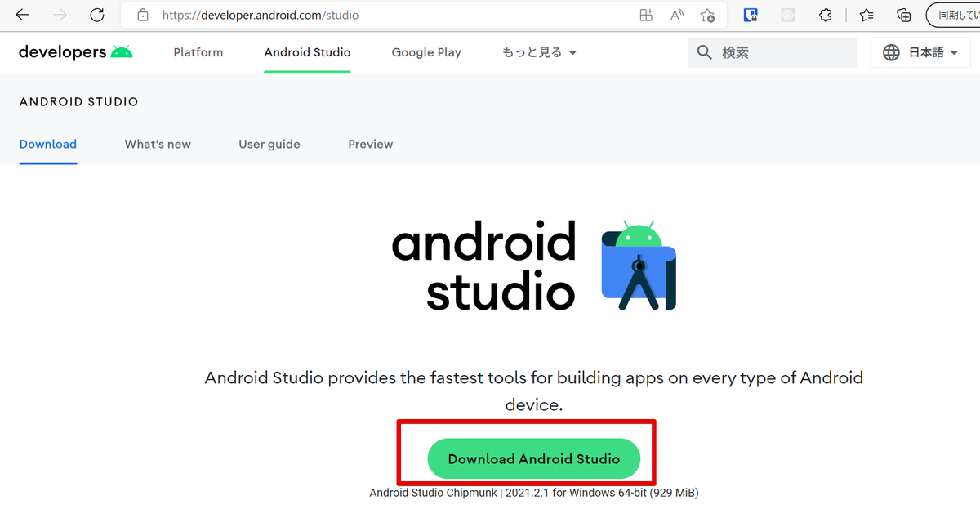This screenshot has height=527, width=980.
Task: Open the Platform menu item
Action: [x=198, y=52]
